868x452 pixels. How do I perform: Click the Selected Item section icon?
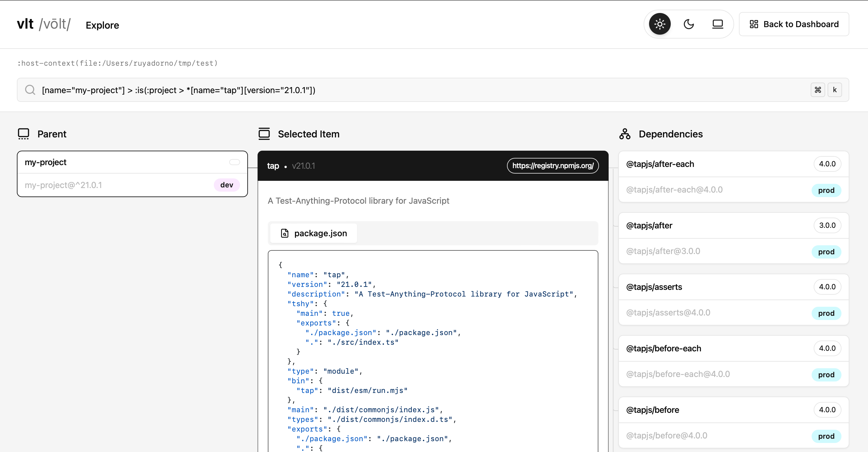point(264,134)
